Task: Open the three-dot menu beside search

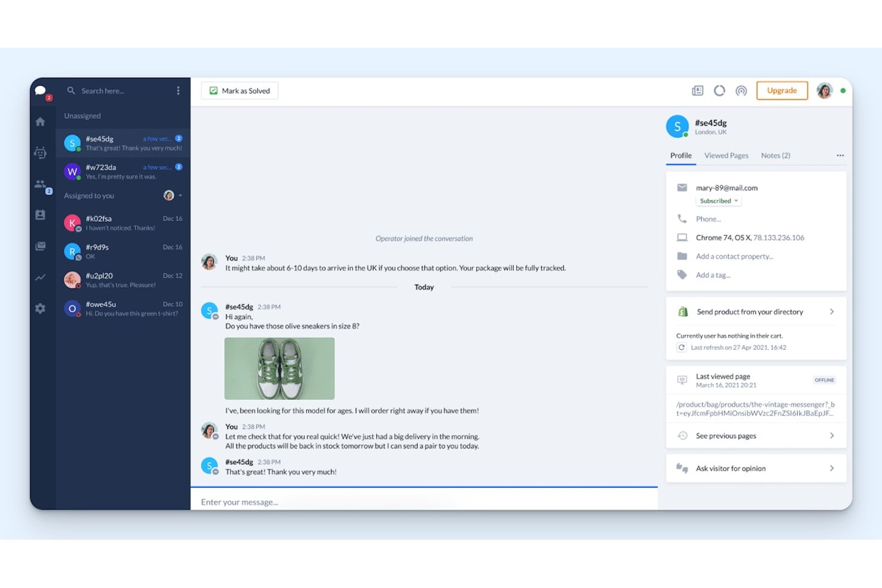Action: pyautogui.click(x=178, y=91)
